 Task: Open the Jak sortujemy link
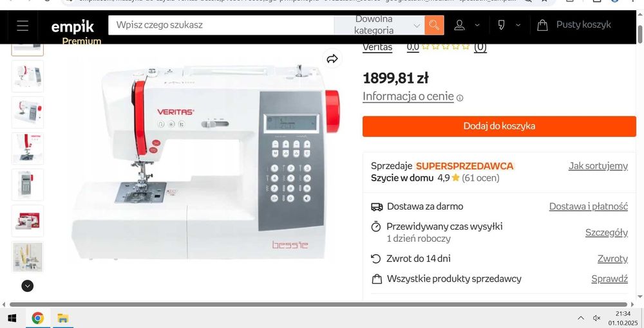click(x=598, y=166)
